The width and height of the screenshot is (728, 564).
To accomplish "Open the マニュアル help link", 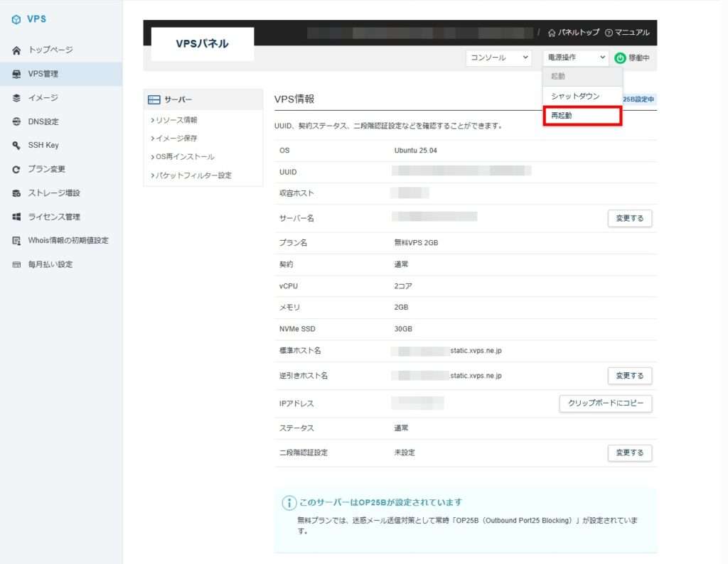I will [627, 33].
